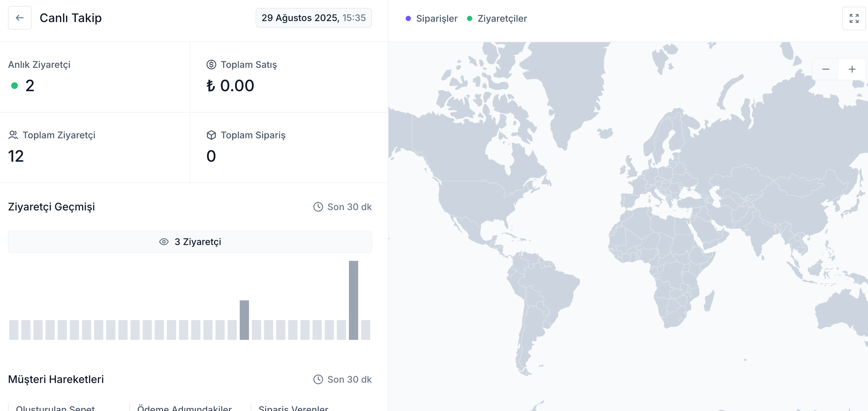Click the Toplam Sipariş box icon
The image size is (868, 411).
211,135
